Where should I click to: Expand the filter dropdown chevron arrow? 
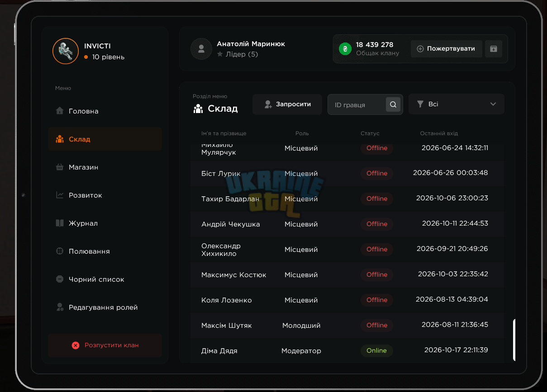(x=493, y=104)
